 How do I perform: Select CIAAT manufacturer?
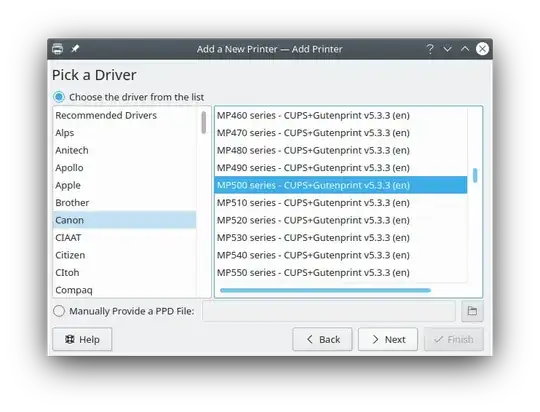click(125, 238)
